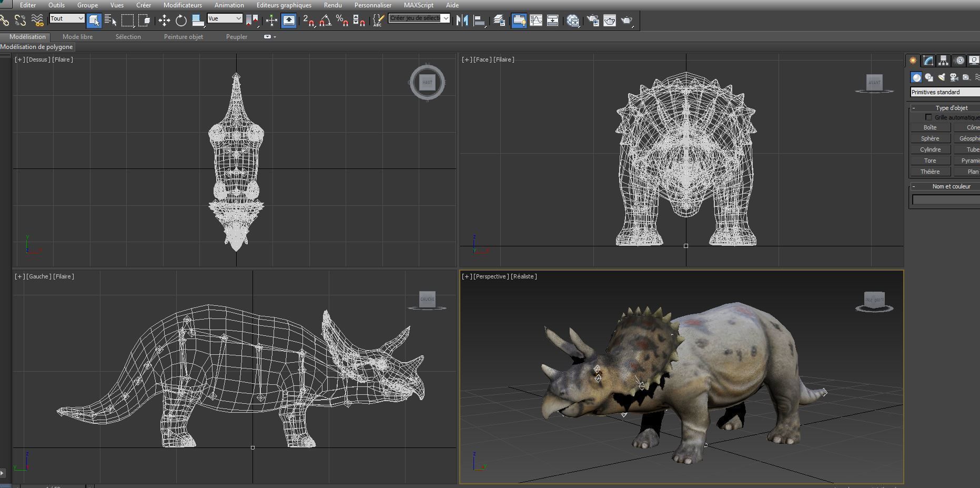The width and height of the screenshot is (980, 488).
Task: Click the 'Modélisation de polygone' panel label
Action: tap(37, 47)
